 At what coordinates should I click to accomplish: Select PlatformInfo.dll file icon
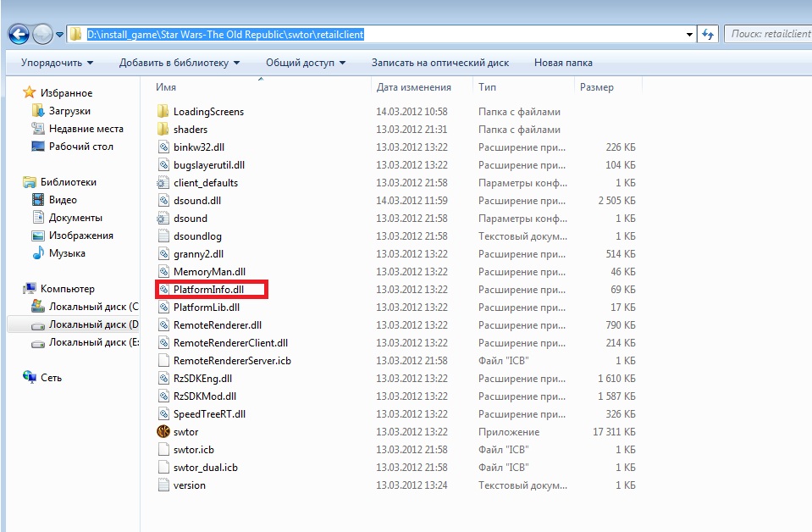tap(163, 289)
